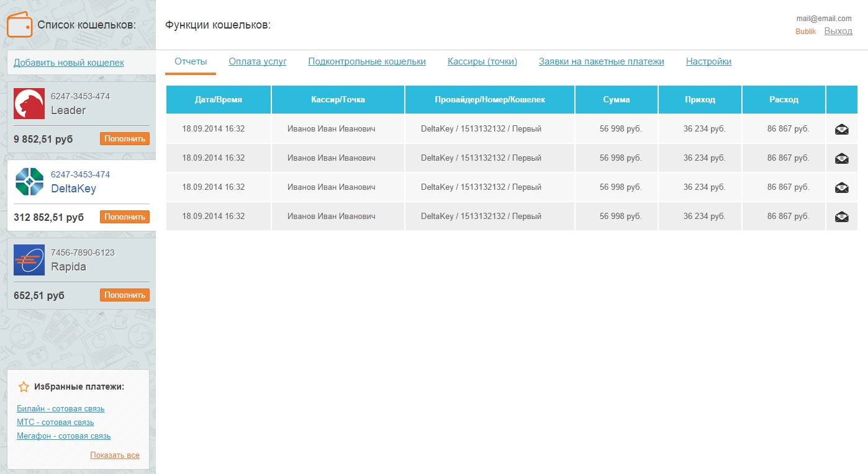Select the blue Rapida wallet logo
Viewport: 868px width, 474px height.
coord(29,260)
